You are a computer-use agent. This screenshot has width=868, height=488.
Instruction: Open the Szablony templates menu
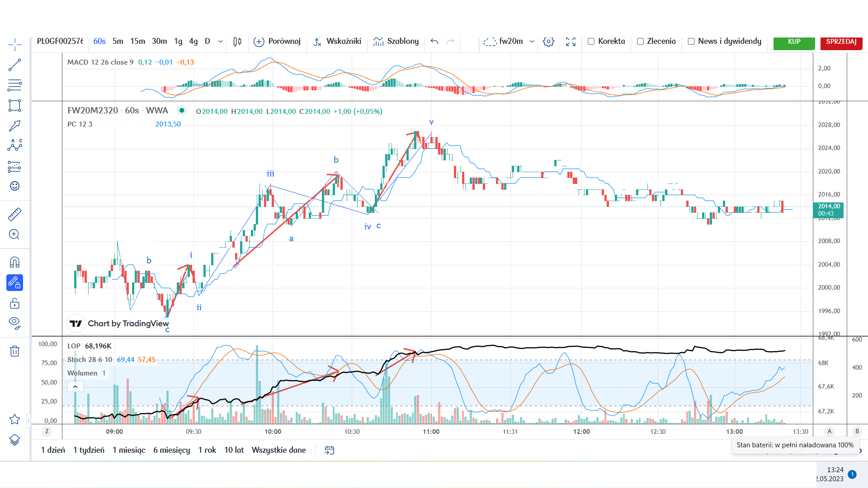tap(396, 42)
